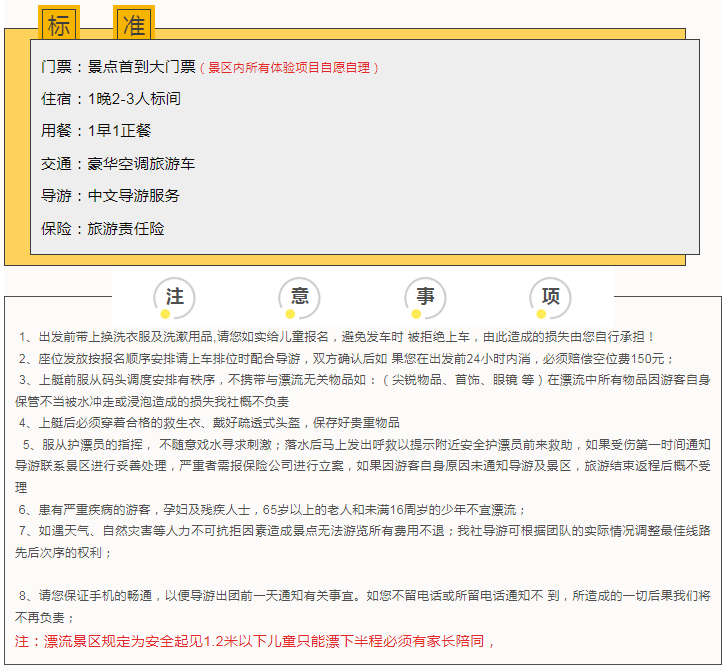
Task: Click the line '导游联系景区进行妥善处理'
Action: 363,466
